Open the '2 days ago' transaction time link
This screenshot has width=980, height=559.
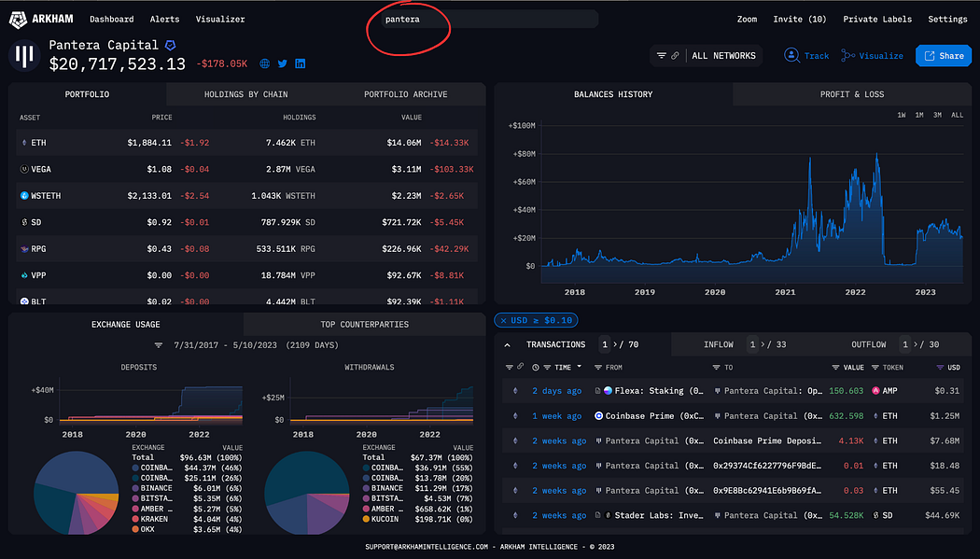point(557,390)
